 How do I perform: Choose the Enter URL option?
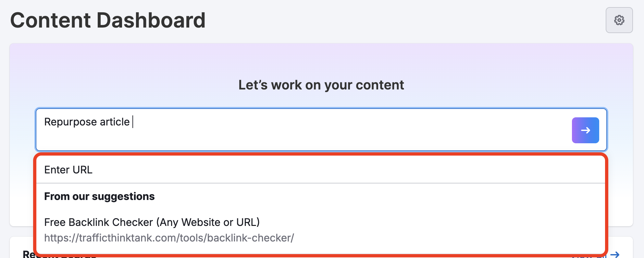[68, 170]
